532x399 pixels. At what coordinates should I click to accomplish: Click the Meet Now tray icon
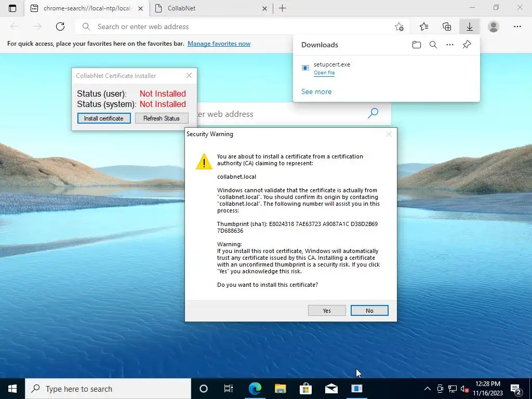pyautogui.click(x=440, y=389)
